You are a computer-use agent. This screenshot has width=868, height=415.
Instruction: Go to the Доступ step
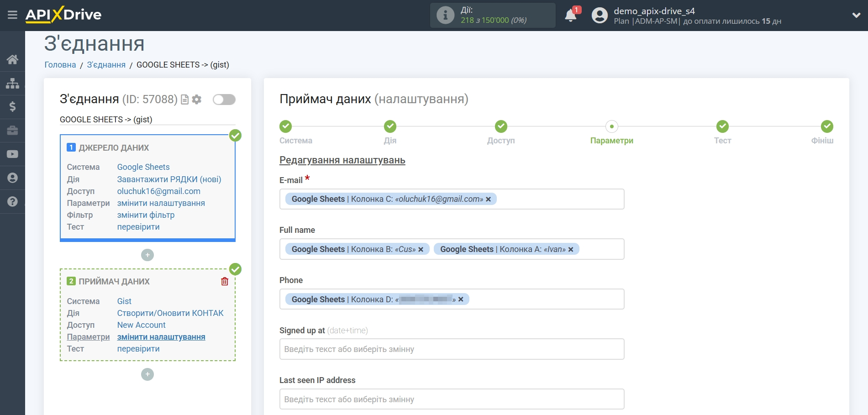pos(501,126)
